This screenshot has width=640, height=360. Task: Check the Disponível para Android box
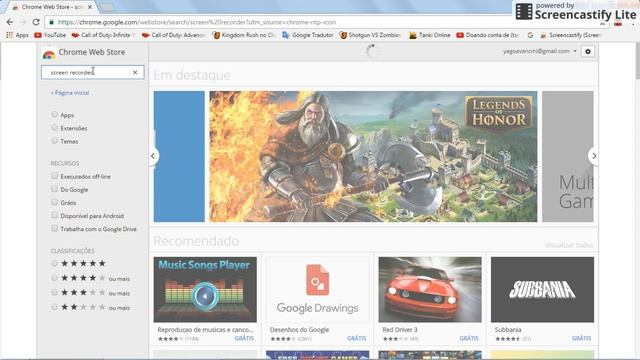[x=54, y=215]
